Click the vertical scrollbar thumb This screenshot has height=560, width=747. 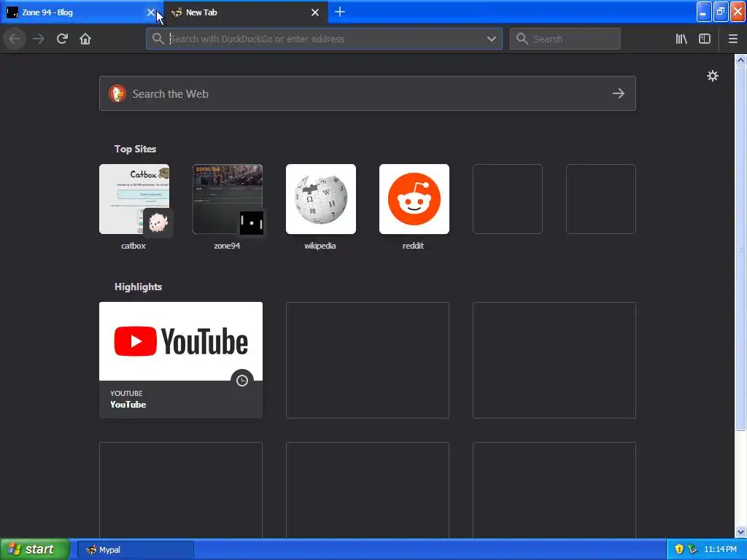click(740, 248)
